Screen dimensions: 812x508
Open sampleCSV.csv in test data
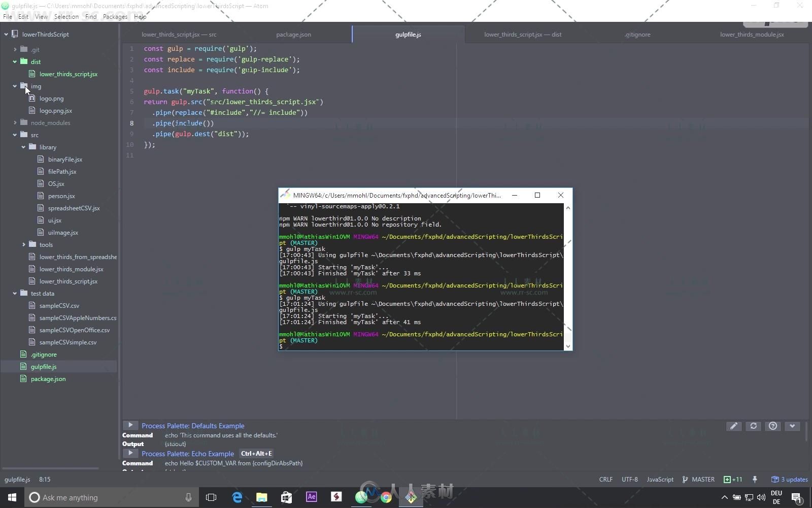point(59,306)
